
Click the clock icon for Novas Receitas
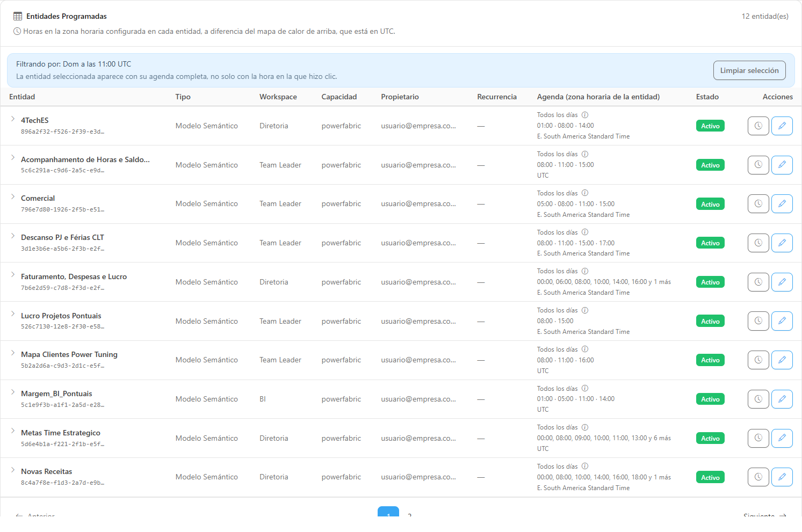coord(758,477)
